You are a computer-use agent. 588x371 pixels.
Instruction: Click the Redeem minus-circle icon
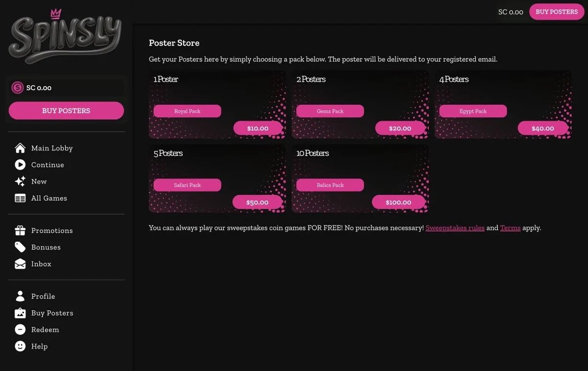coord(20,329)
